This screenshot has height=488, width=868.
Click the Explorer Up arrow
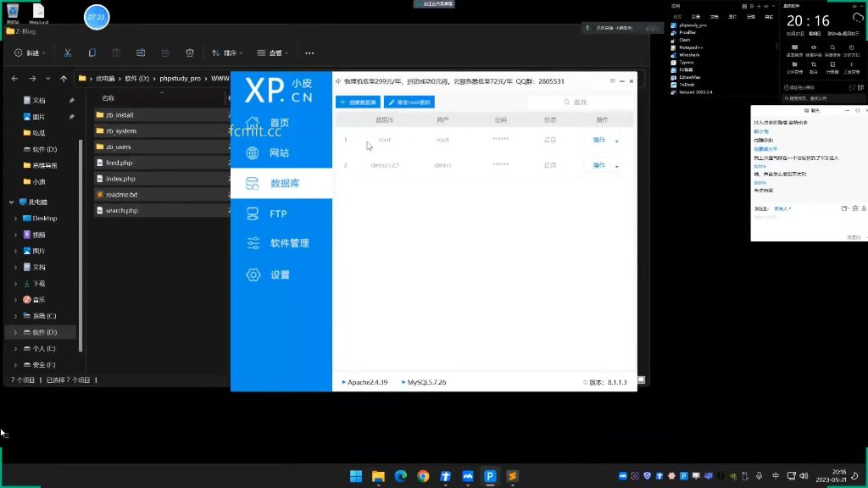(x=64, y=79)
